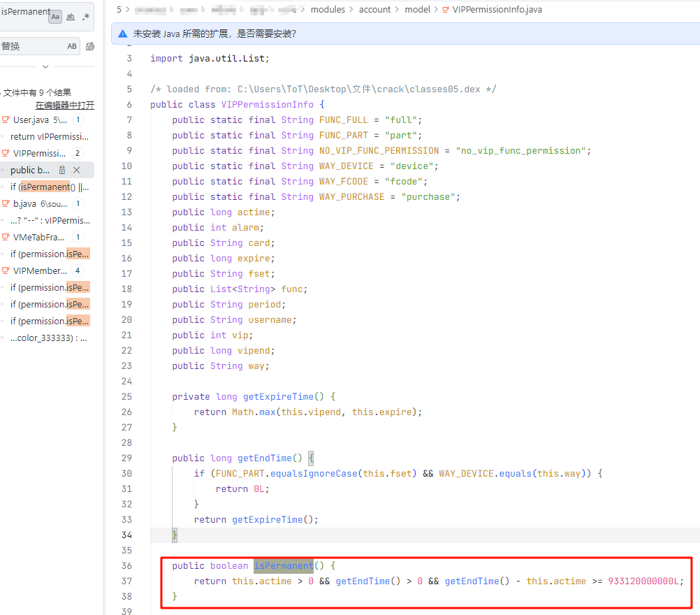Click the isPermanent method name in code
This screenshot has height=615, width=700.
(283, 565)
